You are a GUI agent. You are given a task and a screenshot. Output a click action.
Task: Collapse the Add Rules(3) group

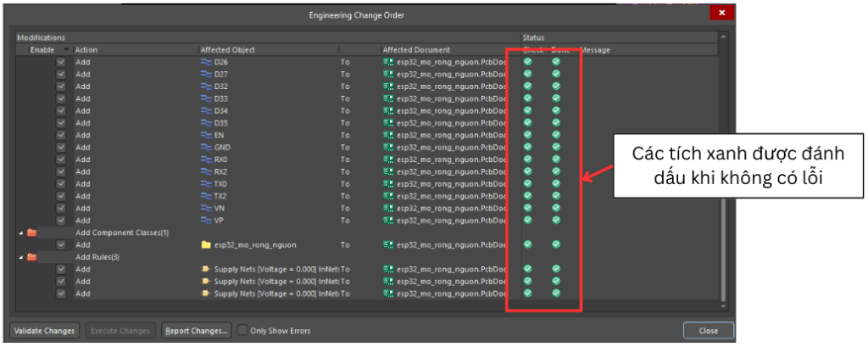click(20, 257)
